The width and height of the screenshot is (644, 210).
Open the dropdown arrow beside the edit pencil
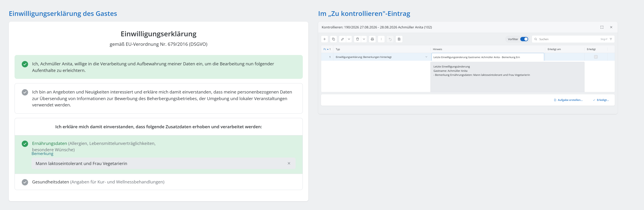point(349,39)
